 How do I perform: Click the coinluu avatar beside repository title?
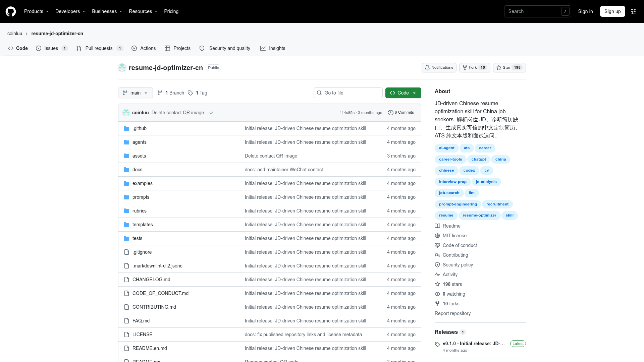[122, 68]
